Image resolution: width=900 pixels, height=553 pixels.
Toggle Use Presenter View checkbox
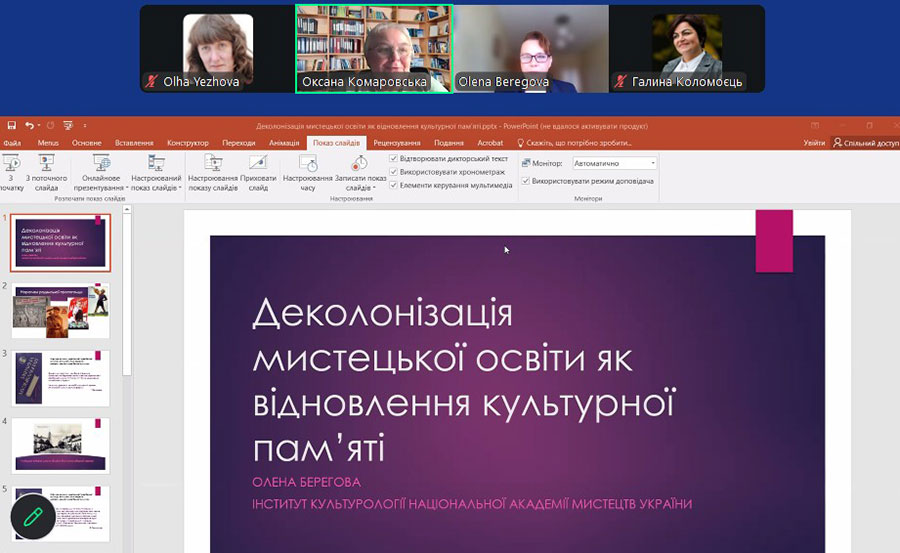click(526, 181)
